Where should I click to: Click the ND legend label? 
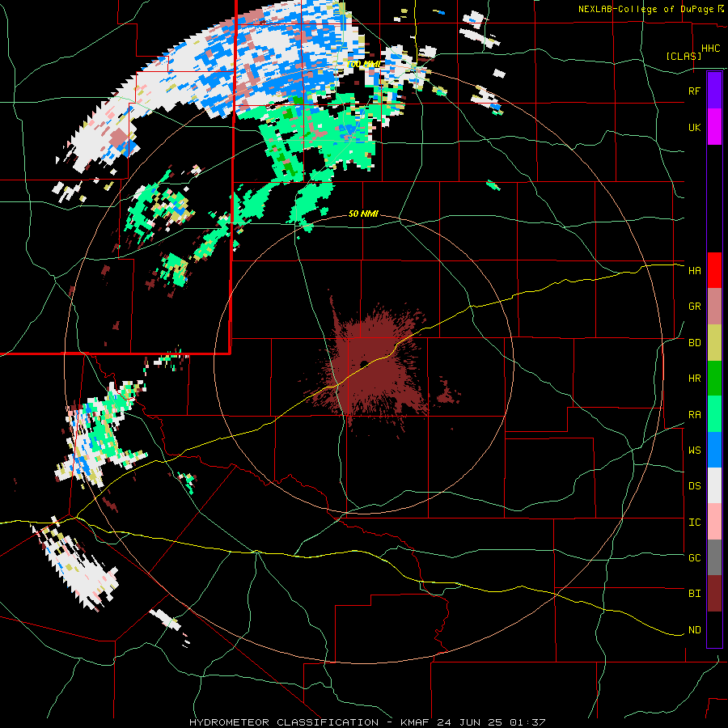pos(694,630)
